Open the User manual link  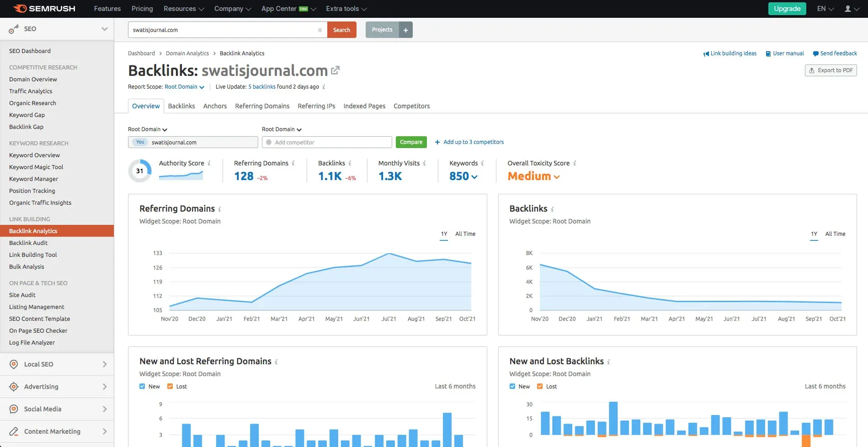[x=785, y=53]
